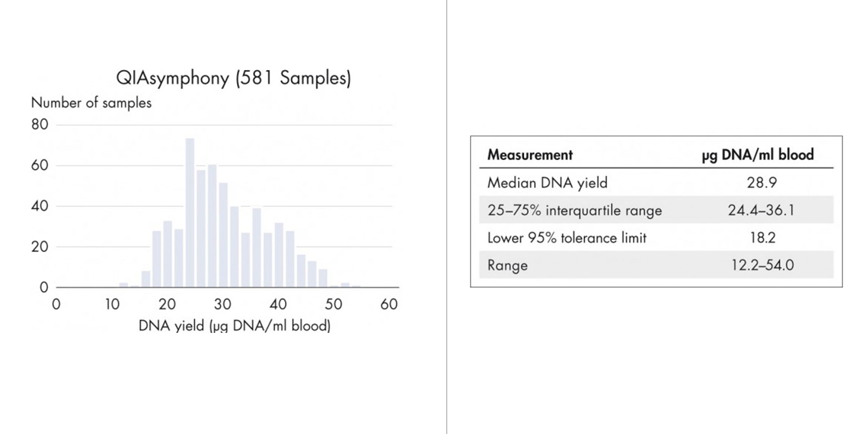The image size is (868, 434).
Task: Click the 80 tick on y-axis
Action: tap(39, 125)
